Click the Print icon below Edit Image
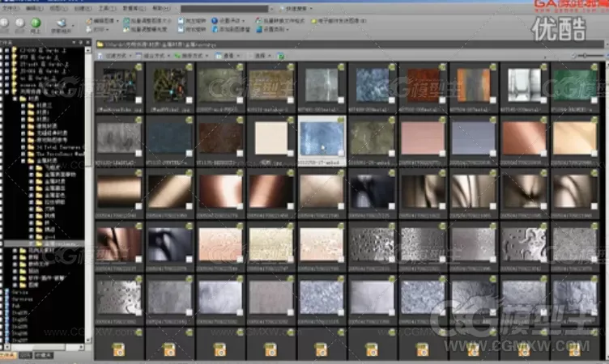Image resolution: width=609 pixels, height=364 pixels. coord(88,29)
